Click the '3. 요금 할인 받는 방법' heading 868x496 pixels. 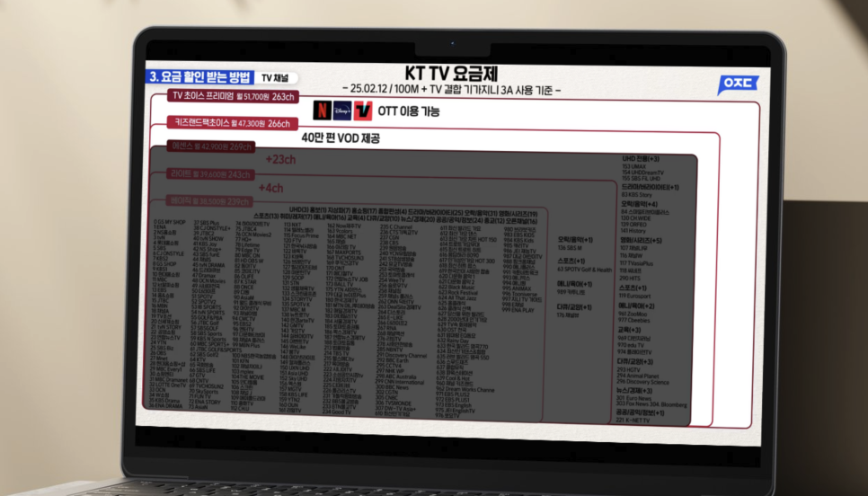tap(199, 77)
